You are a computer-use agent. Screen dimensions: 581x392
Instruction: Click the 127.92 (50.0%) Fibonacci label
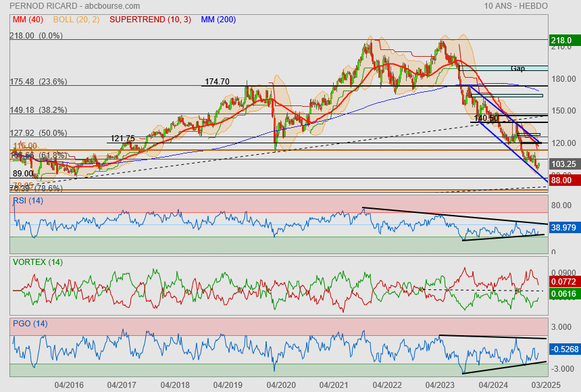tap(39, 132)
